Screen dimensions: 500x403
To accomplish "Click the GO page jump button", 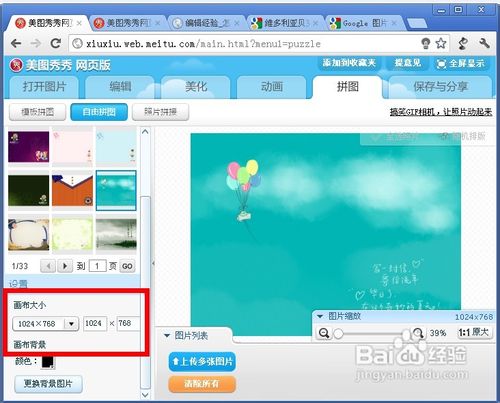I will (127, 266).
